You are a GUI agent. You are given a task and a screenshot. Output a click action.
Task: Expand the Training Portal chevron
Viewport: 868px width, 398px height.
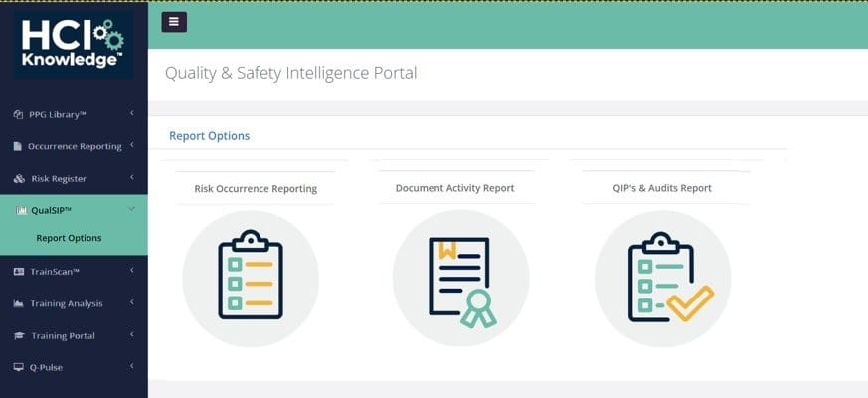[132, 334]
